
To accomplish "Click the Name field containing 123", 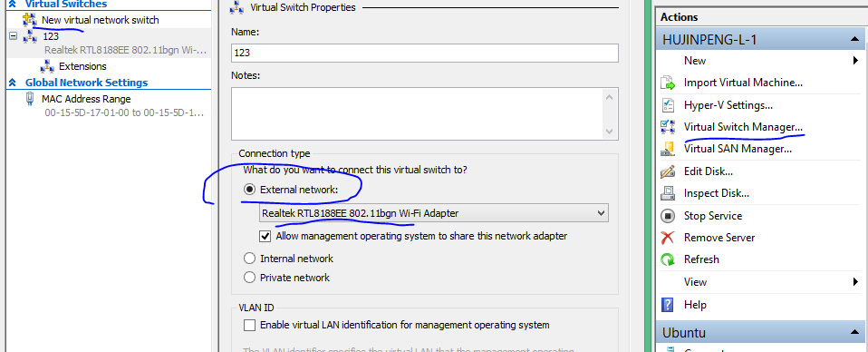I will (425, 54).
